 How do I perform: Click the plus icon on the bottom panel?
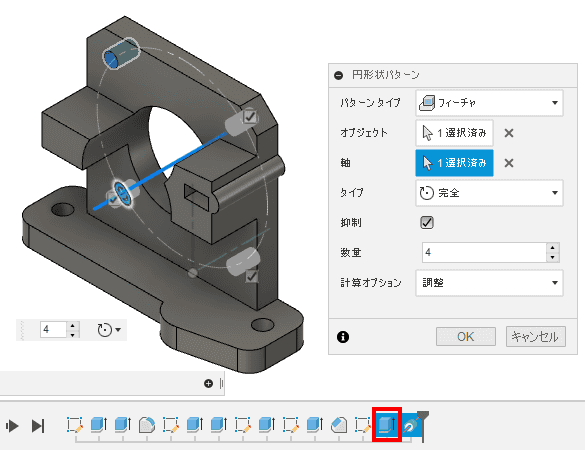208,383
